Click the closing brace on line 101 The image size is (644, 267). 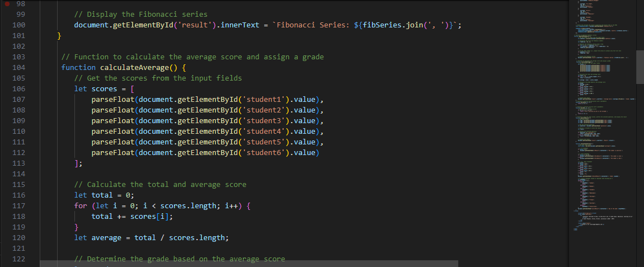[59, 36]
